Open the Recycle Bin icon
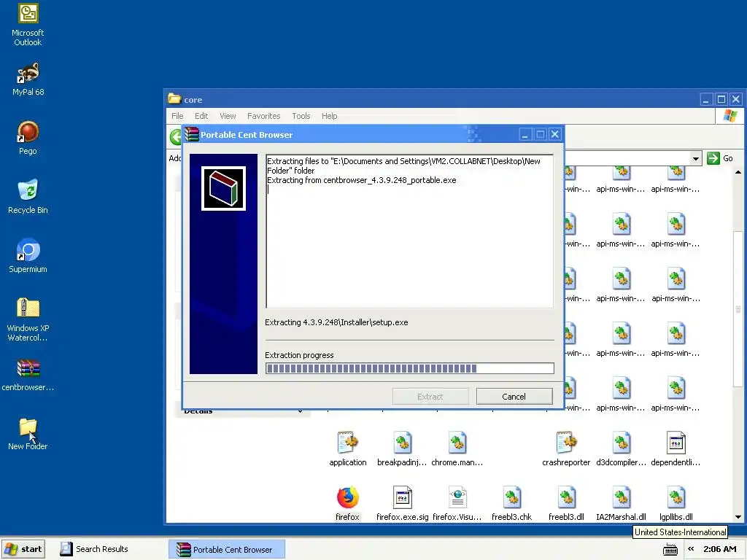This screenshot has width=747, height=560. [x=28, y=197]
